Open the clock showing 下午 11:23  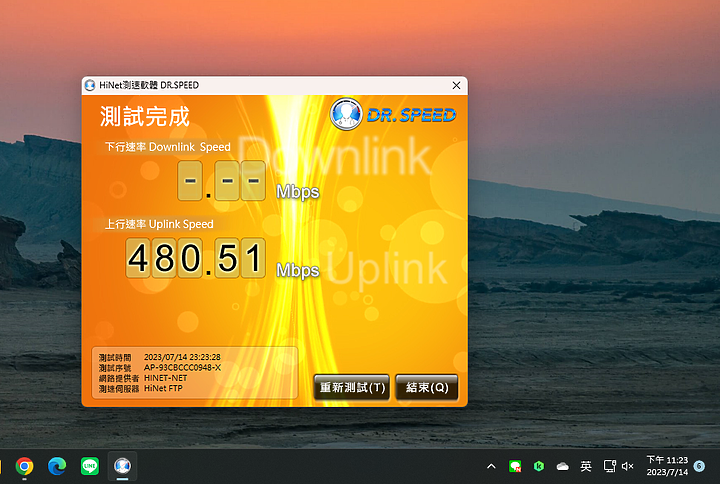click(667, 466)
